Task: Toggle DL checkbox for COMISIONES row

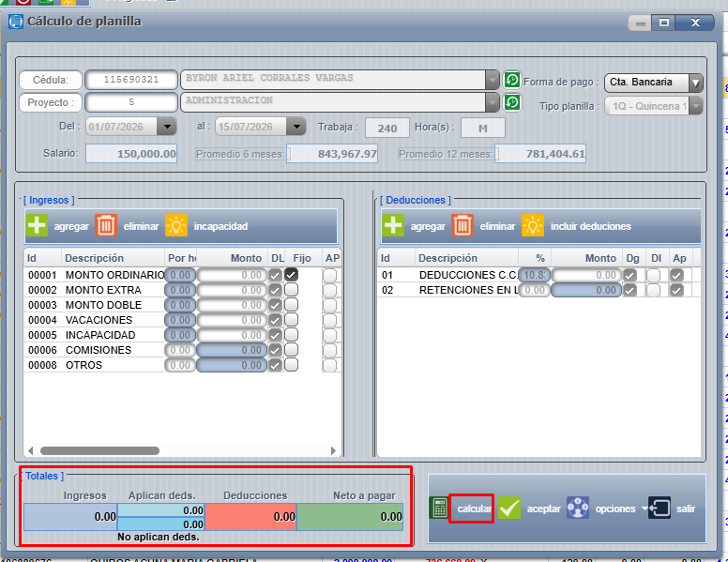Action: click(x=275, y=350)
